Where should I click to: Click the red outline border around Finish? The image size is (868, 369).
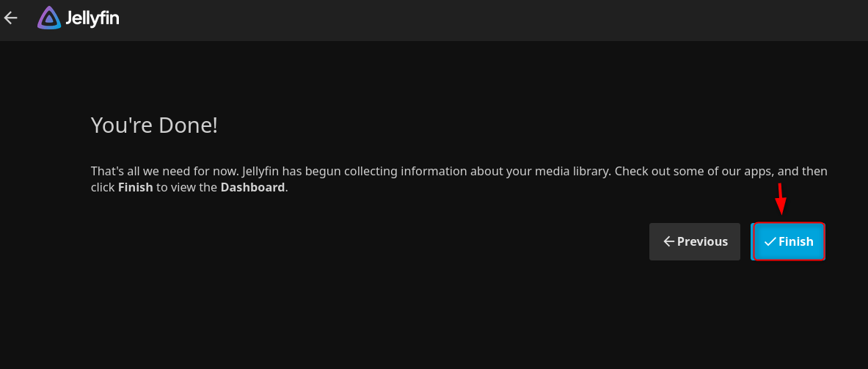click(825, 241)
